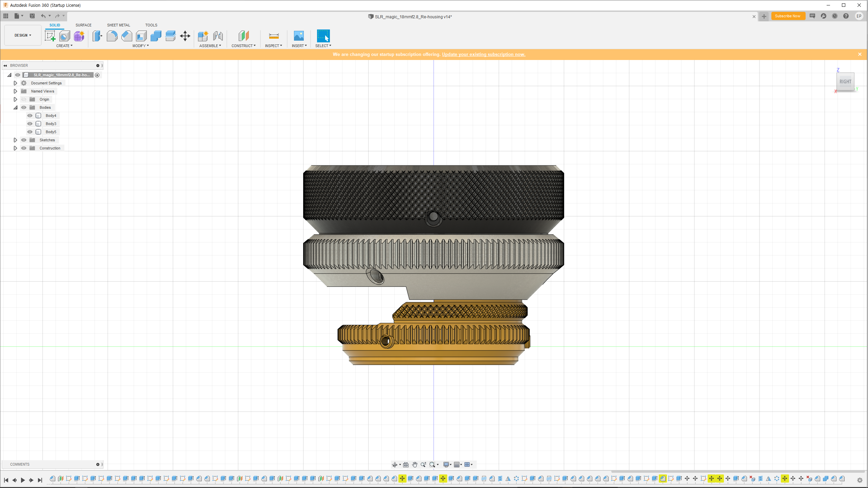Toggle visibility of Body5
This screenshot has height=488, width=868.
(30, 132)
